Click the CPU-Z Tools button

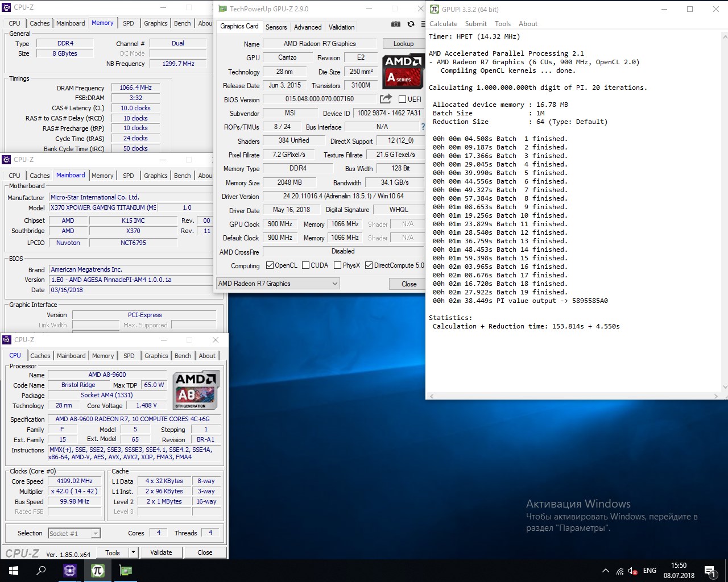pyautogui.click(x=113, y=552)
